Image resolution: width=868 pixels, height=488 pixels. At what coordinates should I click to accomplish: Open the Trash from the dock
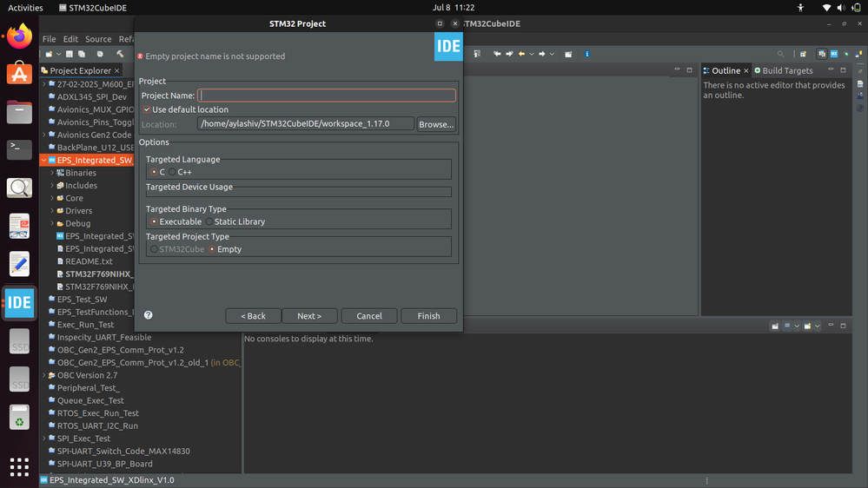(x=19, y=417)
